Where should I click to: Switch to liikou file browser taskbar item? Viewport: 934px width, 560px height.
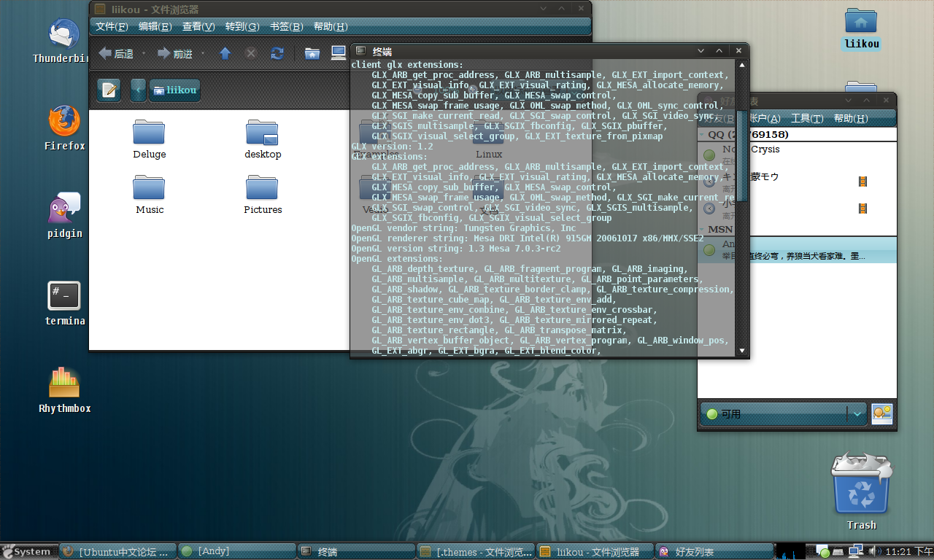595,552
